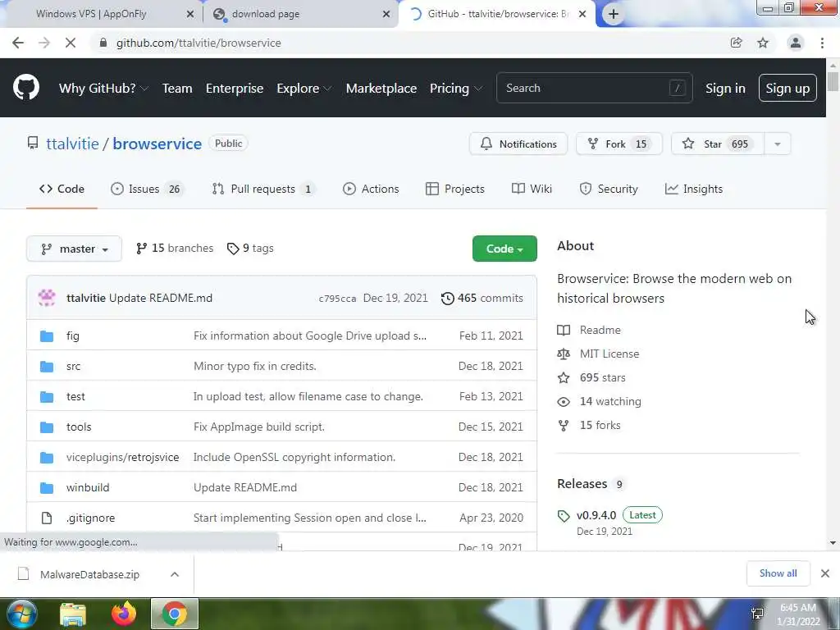The image size is (840, 630).
Task: Close the download shelf with X
Action: (x=825, y=573)
